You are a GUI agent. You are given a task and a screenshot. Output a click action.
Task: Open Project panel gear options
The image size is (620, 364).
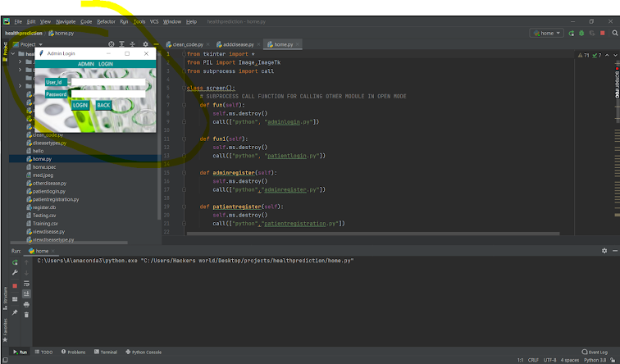tap(145, 44)
